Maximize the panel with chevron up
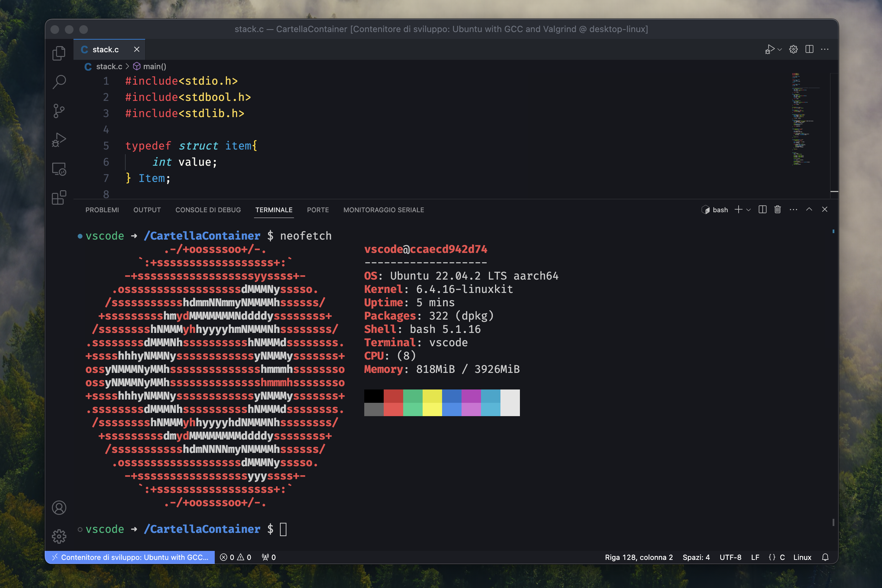Viewport: 882px width, 588px height. tap(809, 209)
